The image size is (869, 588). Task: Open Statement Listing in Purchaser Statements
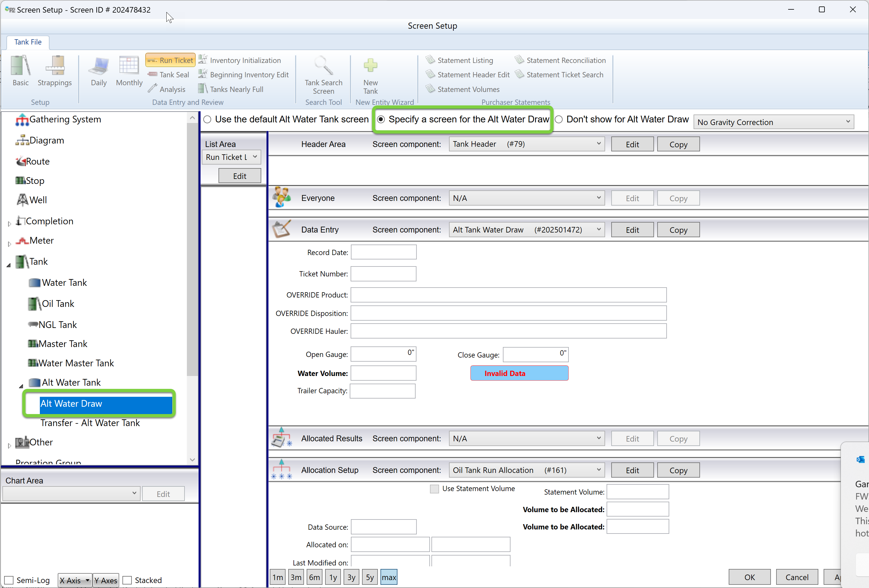tap(465, 60)
